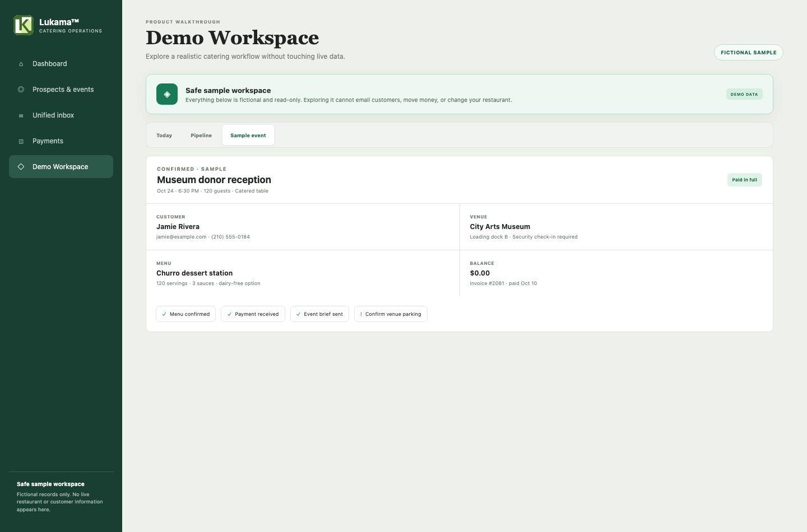Switch to the Today tab
Viewport: 807px width, 532px height.
pos(164,136)
